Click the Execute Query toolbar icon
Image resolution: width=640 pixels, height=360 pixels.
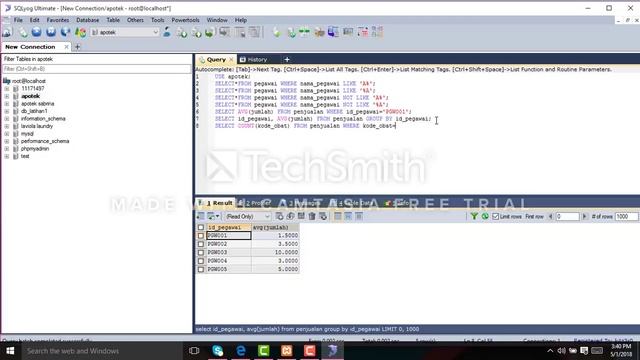[36, 32]
